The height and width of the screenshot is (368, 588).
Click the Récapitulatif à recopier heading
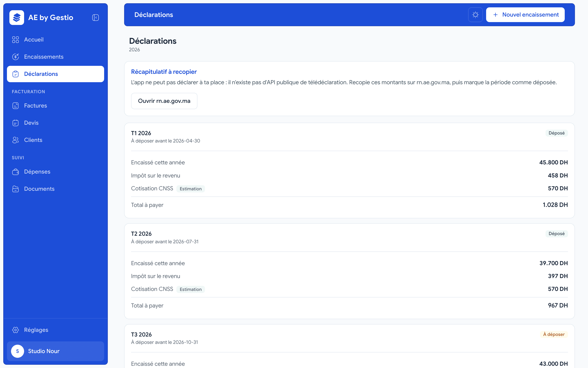coord(164,72)
